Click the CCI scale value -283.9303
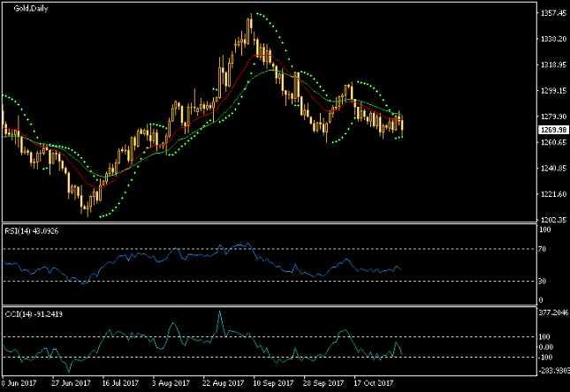 point(553,370)
